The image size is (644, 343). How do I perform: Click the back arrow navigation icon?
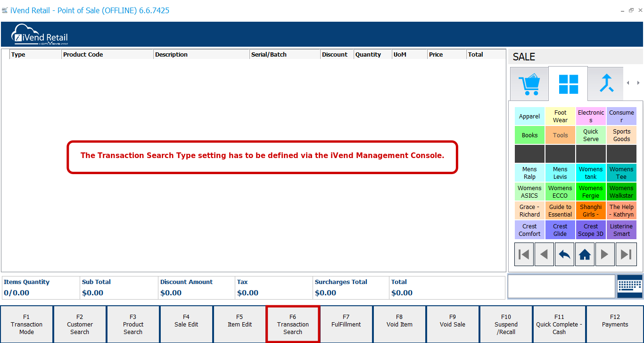pyautogui.click(x=564, y=255)
